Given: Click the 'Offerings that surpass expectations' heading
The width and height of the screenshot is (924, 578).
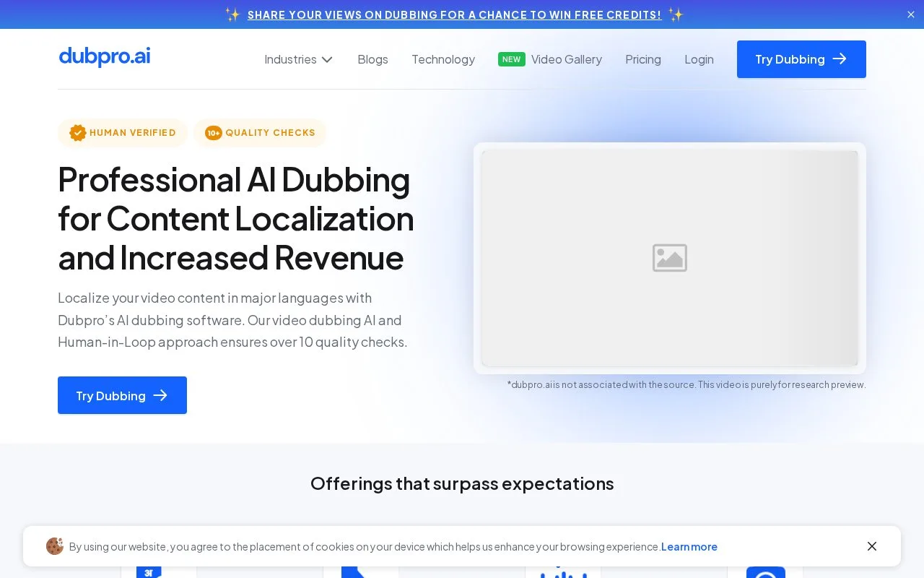Looking at the screenshot, I should click(x=462, y=483).
